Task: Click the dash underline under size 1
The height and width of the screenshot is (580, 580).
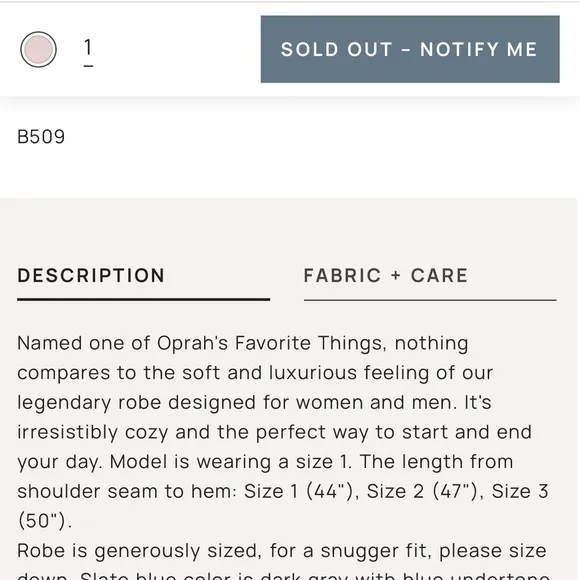Action: coord(88,66)
